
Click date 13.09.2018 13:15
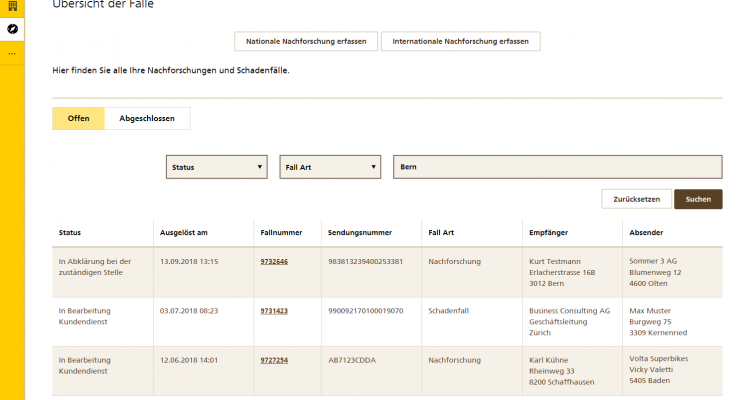189,261
